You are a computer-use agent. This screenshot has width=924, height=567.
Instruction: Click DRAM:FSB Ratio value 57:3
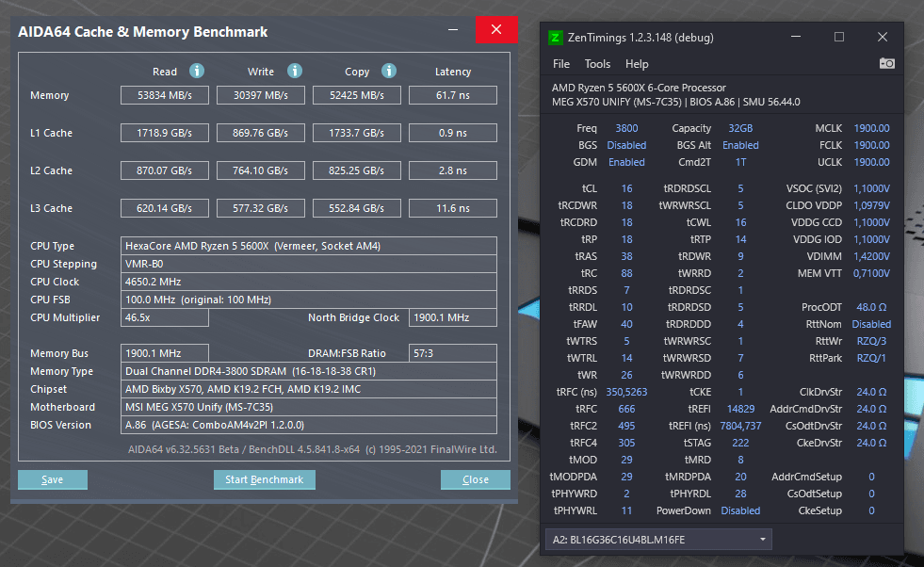453,353
